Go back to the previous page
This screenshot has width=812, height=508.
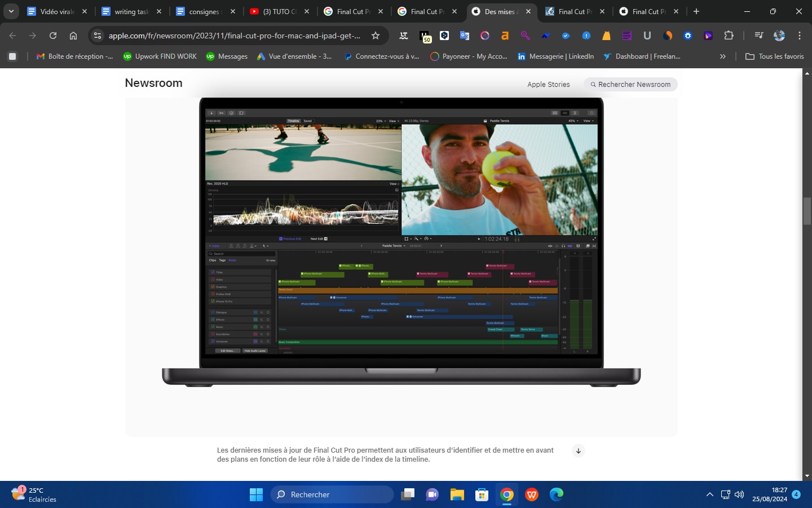(12, 36)
